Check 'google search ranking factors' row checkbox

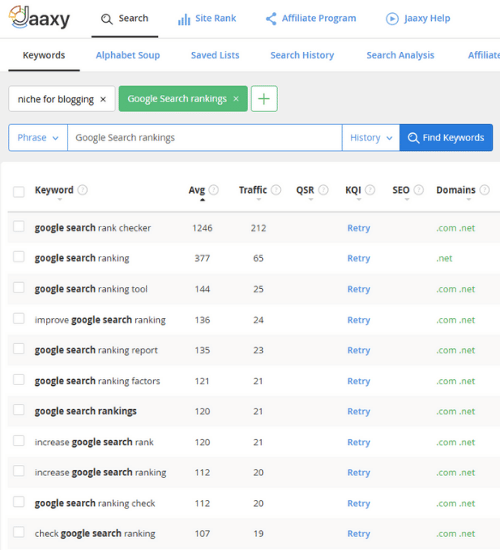pyautogui.click(x=19, y=379)
